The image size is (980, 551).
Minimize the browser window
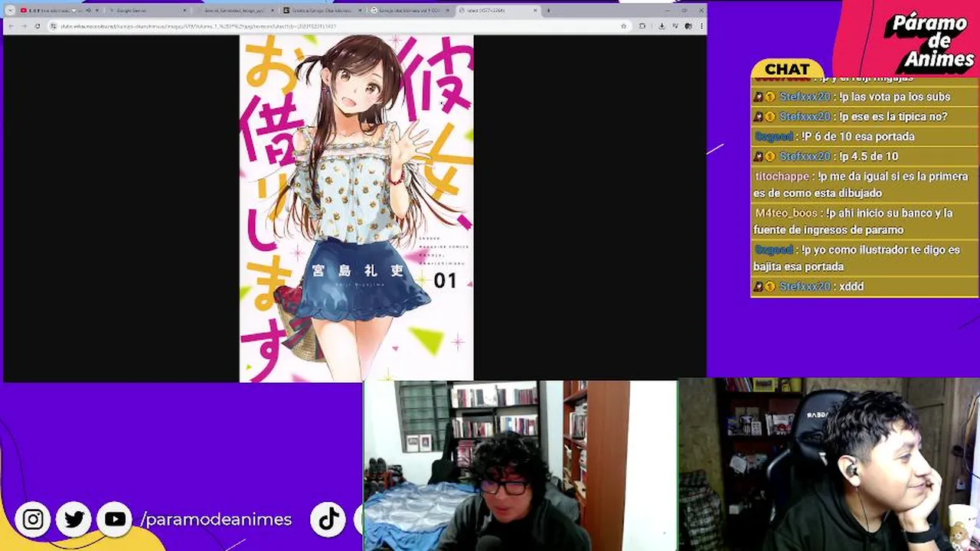pos(668,11)
